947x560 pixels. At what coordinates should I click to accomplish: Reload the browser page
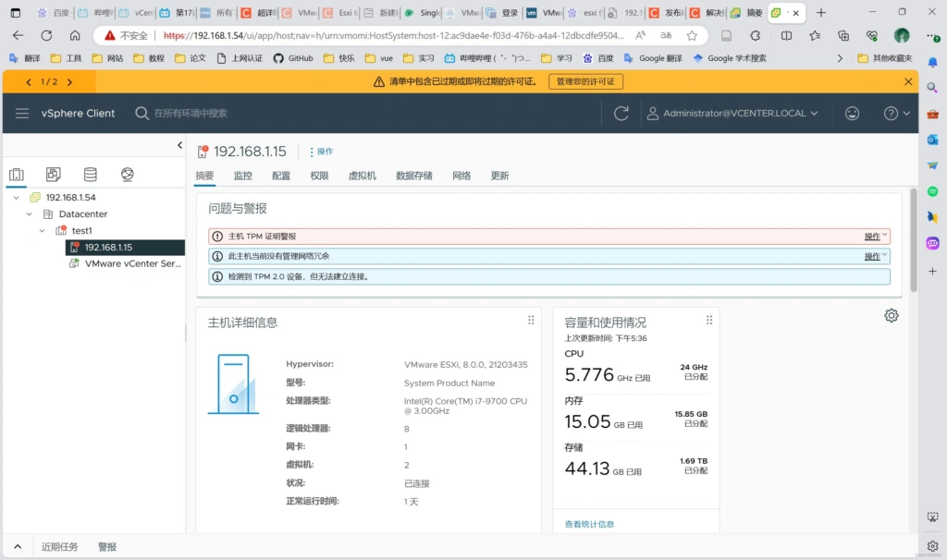click(46, 36)
